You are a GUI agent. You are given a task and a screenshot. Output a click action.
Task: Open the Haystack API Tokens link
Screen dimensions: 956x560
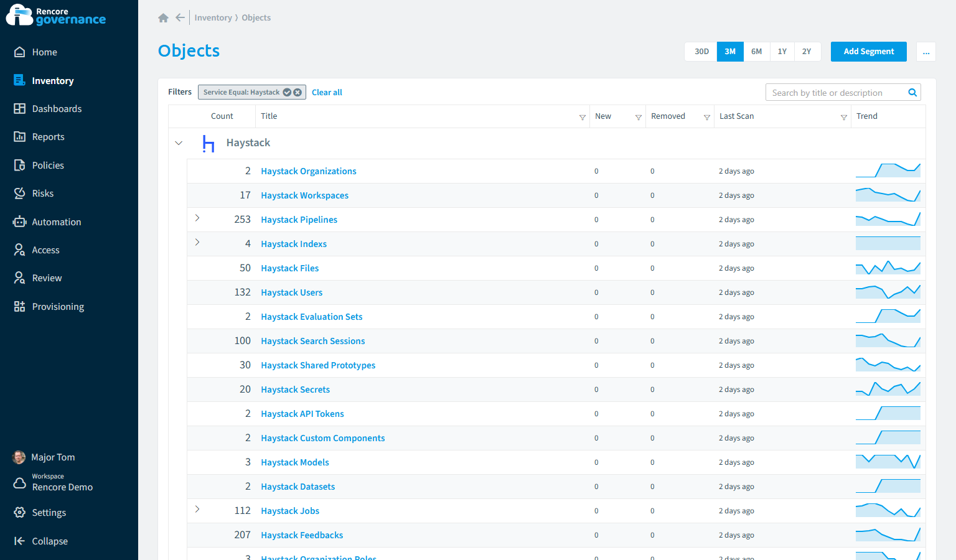[x=302, y=414]
